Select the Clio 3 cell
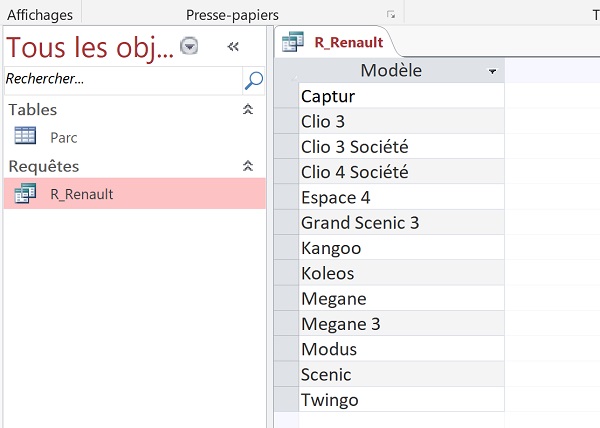 click(x=401, y=121)
